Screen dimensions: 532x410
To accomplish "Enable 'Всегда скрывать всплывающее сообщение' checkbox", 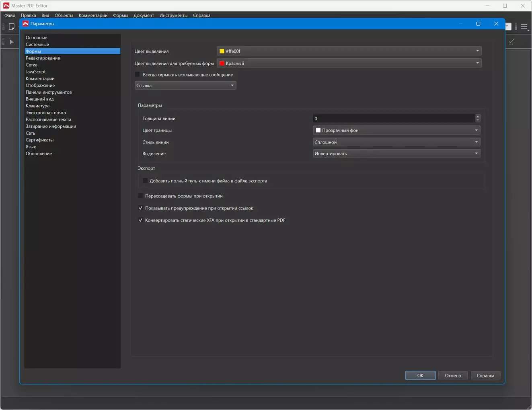I will [138, 75].
